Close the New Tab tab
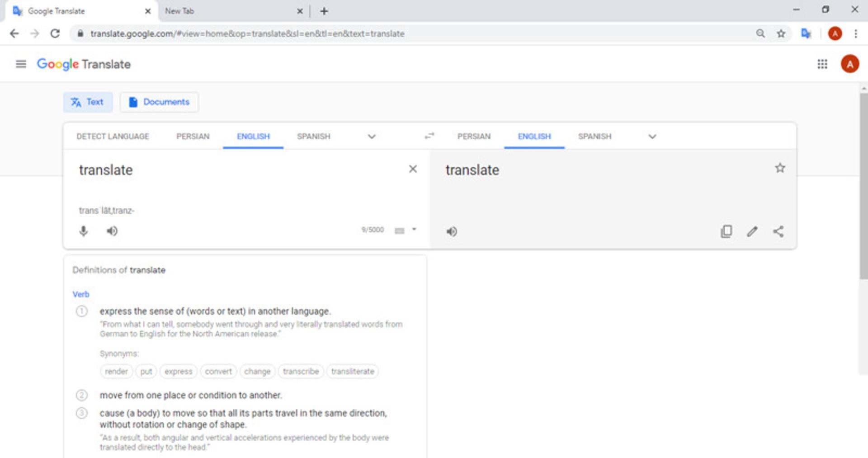Screen dimensions: 868x458 pos(300,11)
